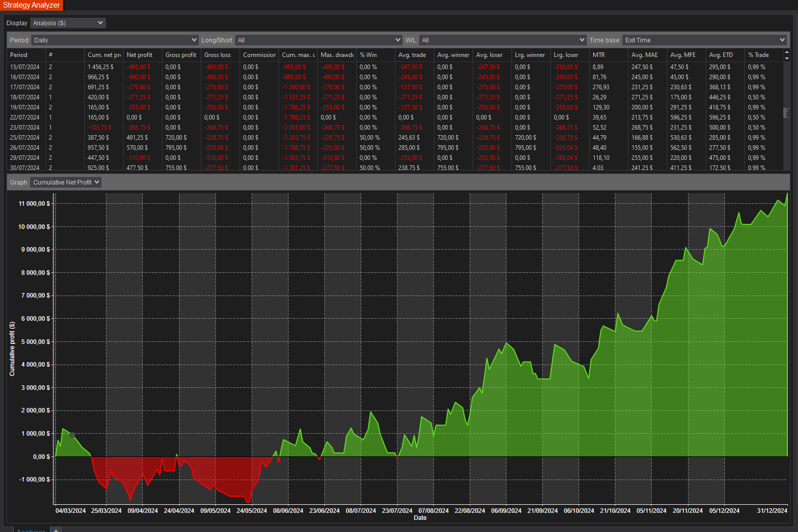Sort by % Win column header

pos(376,55)
